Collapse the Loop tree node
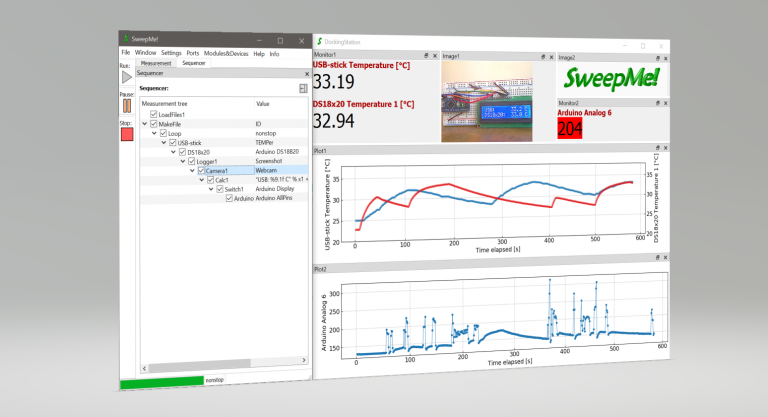This screenshot has width=768, height=417. [154, 133]
